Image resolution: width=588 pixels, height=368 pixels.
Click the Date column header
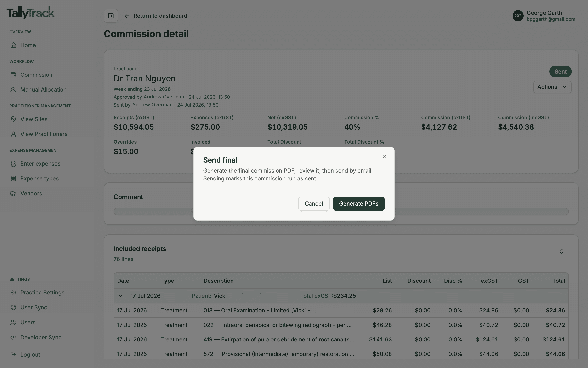(123, 281)
